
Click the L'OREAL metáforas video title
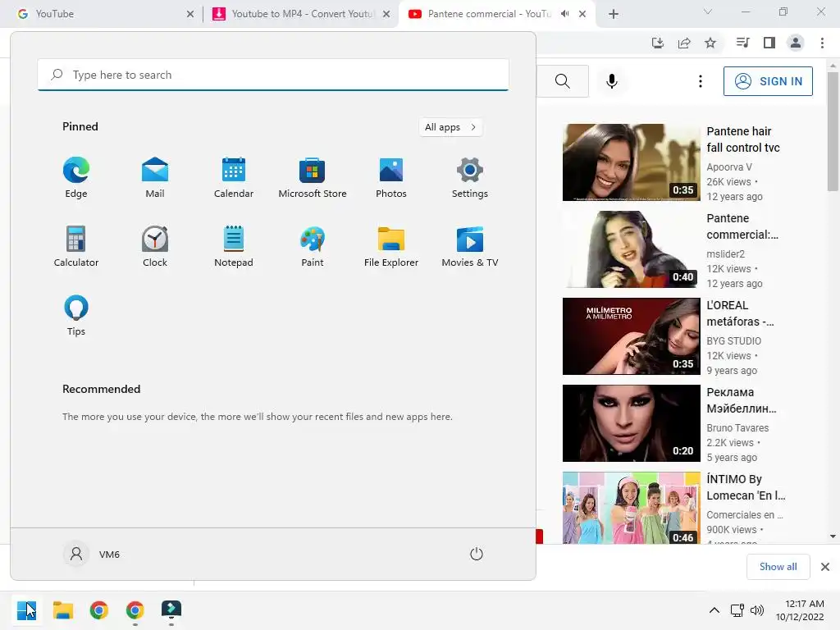pyautogui.click(x=740, y=313)
